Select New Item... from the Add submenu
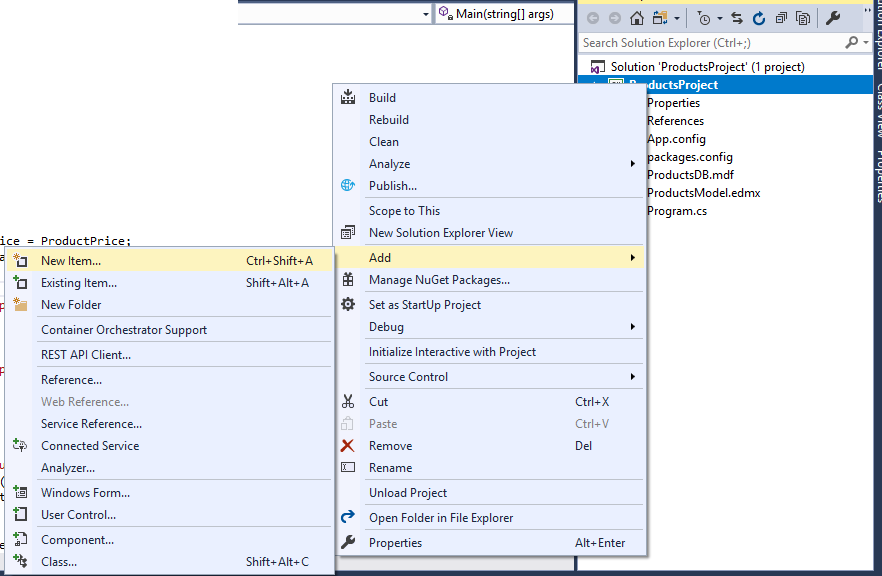Viewport: 882px width, 576px height. pos(71,261)
